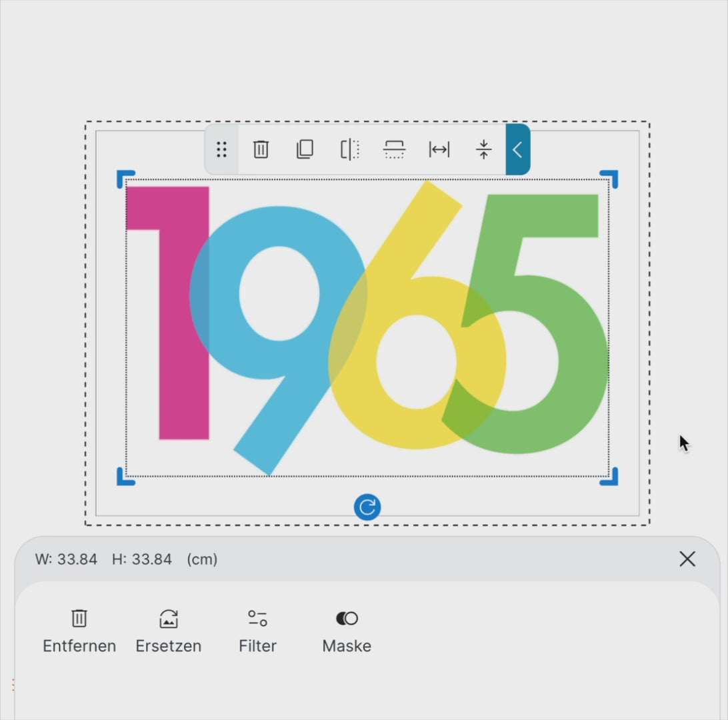Click the drag handle dots in floating toolbar

pyautogui.click(x=222, y=149)
